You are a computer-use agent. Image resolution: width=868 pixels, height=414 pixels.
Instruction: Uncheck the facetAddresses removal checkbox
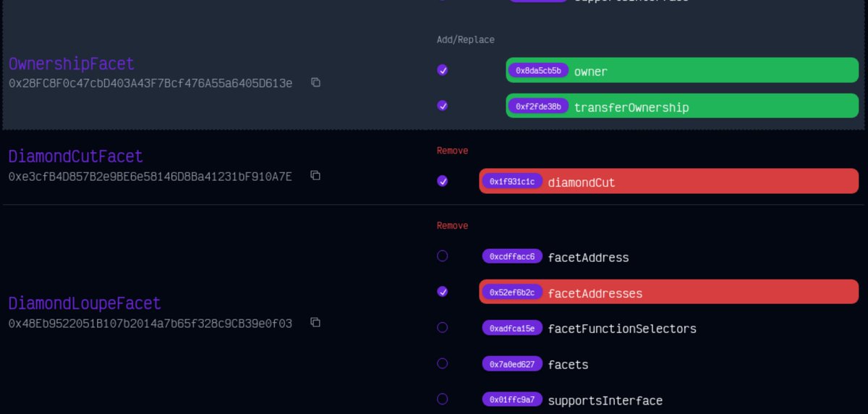[443, 292]
